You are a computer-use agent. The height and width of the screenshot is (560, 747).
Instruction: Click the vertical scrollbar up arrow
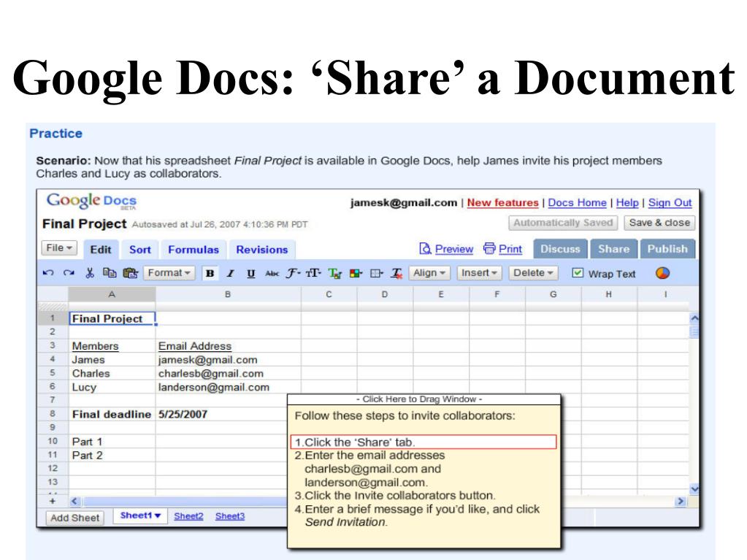[x=694, y=318]
